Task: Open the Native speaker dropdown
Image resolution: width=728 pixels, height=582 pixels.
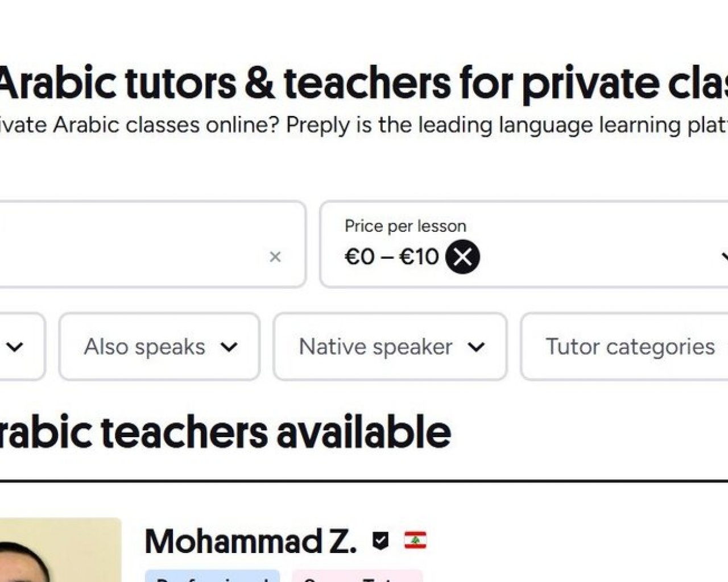Action: [x=376, y=347]
